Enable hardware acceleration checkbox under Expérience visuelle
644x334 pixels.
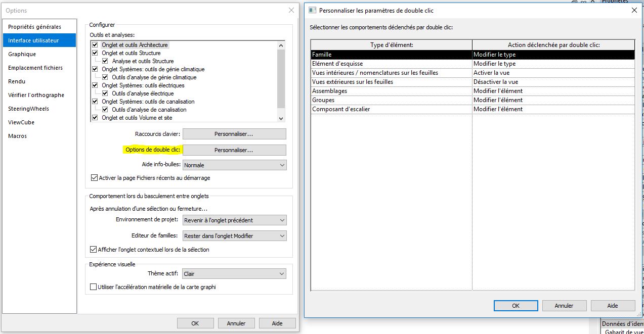coord(93,287)
